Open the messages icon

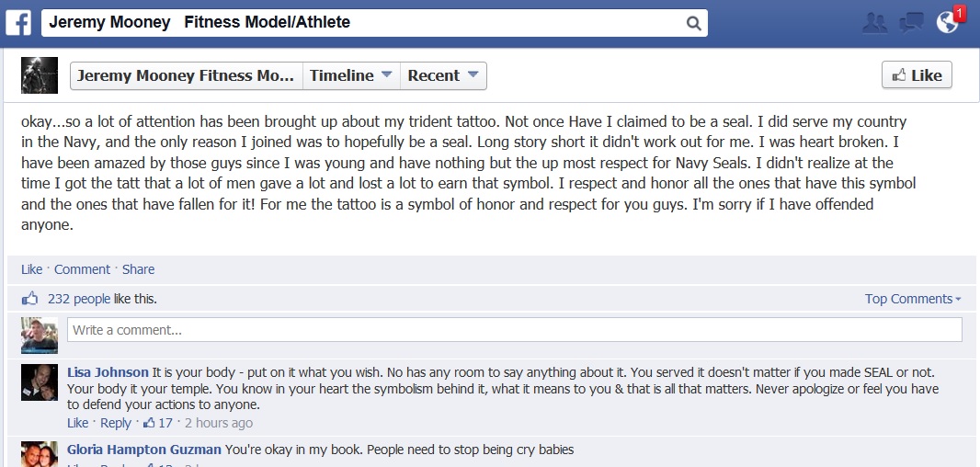[911, 23]
